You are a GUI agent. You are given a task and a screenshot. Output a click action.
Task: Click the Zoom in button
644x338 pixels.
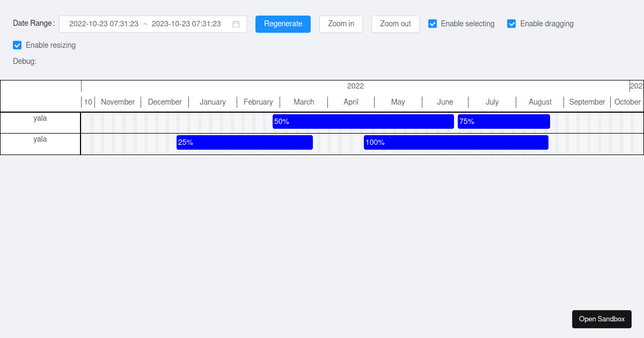point(341,24)
